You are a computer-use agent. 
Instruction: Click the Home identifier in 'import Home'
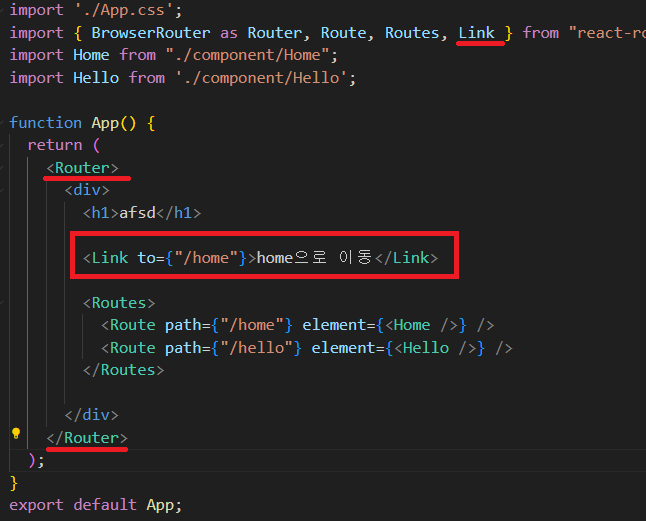click(91, 55)
